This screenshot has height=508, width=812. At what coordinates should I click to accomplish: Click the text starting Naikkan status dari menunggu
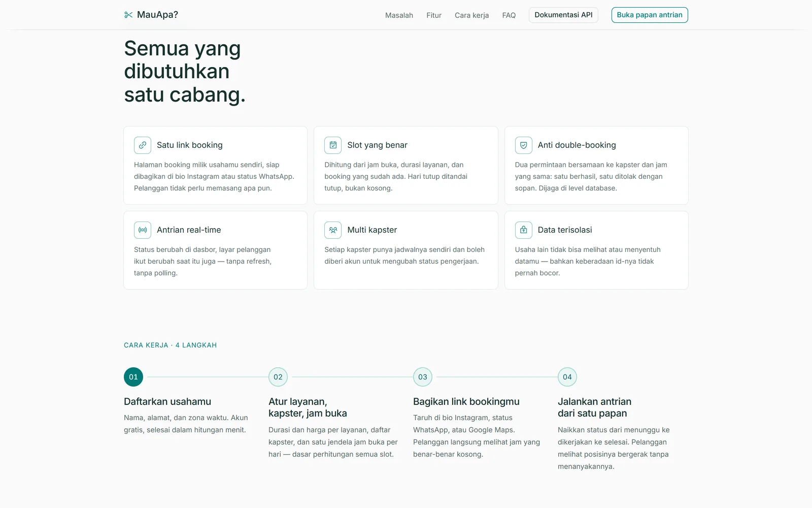pos(614,448)
